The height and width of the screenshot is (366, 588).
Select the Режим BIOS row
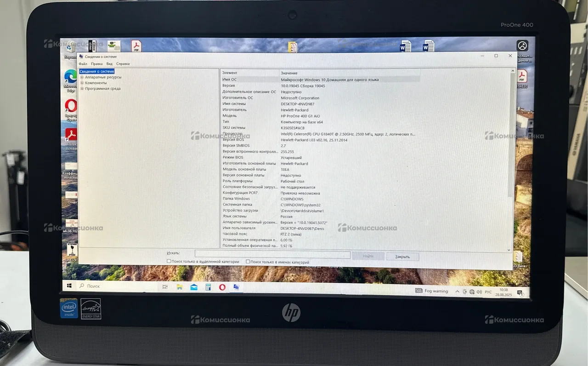point(320,157)
